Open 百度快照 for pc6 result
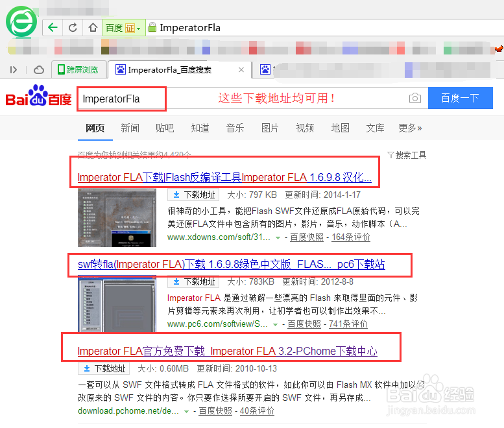This screenshot has width=504, height=428. [304, 324]
